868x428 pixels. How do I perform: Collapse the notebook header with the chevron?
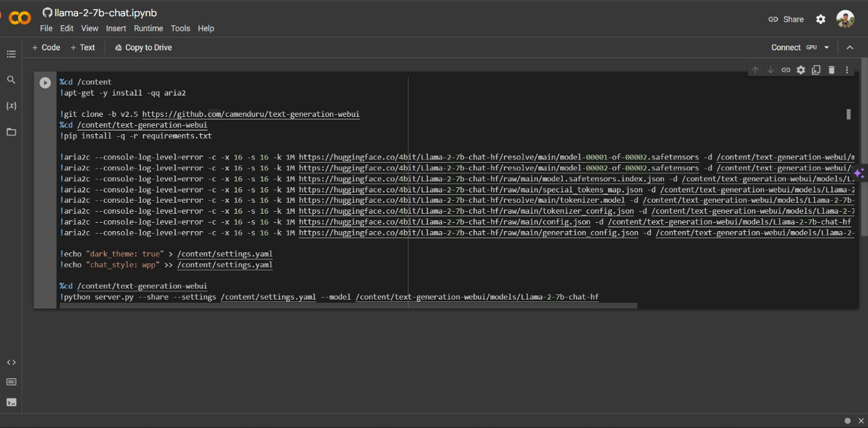(x=850, y=47)
